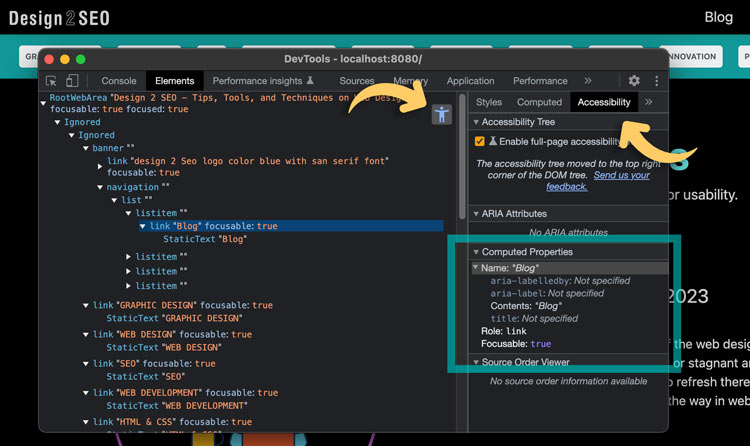
Task: Select the inspect element picker icon
Action: point(51,81)
